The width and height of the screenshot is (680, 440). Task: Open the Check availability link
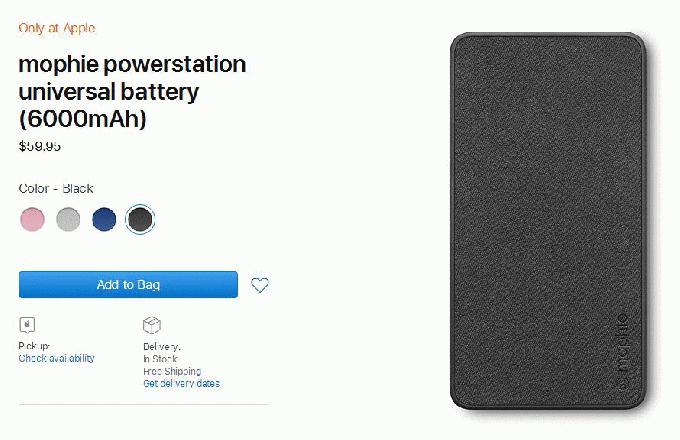click(x=56, y=358)
